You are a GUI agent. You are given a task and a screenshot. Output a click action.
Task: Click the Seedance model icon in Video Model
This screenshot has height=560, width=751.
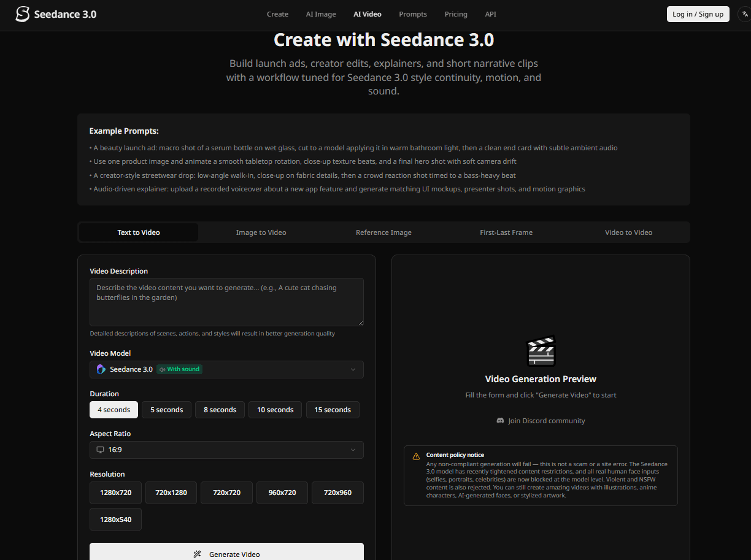(101, 369)
